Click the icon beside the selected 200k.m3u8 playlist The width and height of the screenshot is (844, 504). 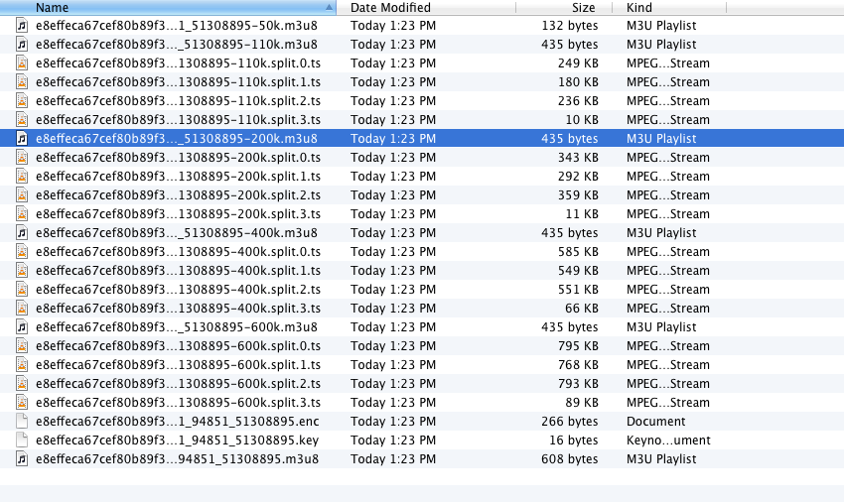[x=22, y=139]
